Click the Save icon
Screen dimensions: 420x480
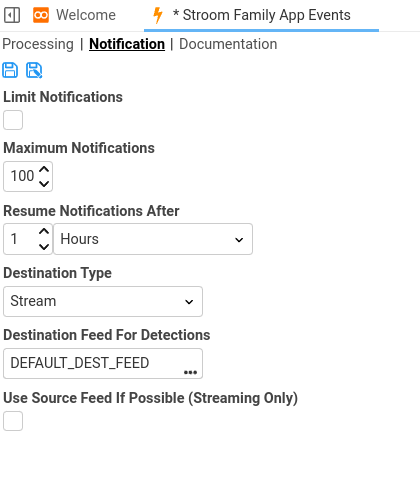pyautogui.click(x=10, y=70)
